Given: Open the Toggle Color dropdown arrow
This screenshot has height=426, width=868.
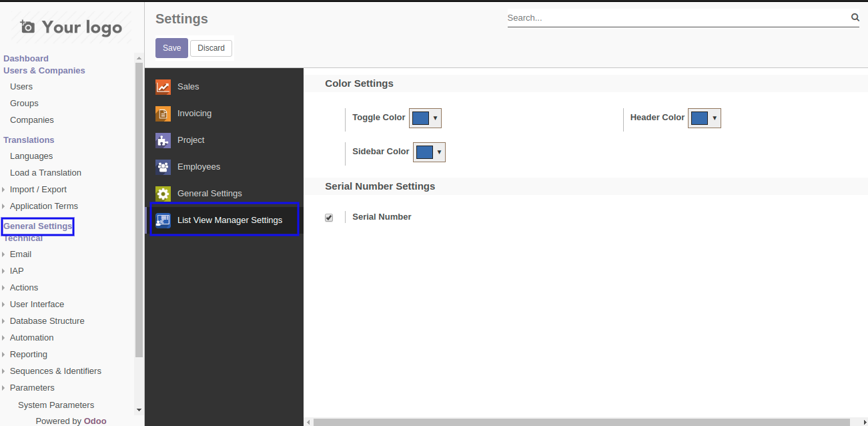Looking at the screenshot, I should coord(435,118).
